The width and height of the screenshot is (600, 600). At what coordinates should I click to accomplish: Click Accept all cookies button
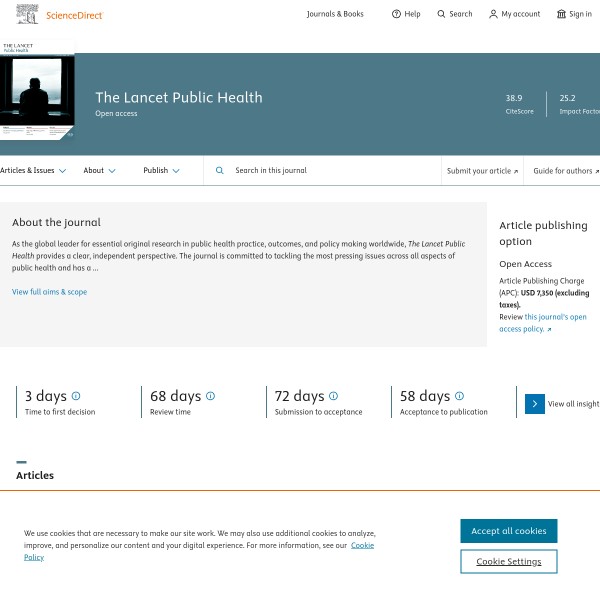[x=508, y=531]
